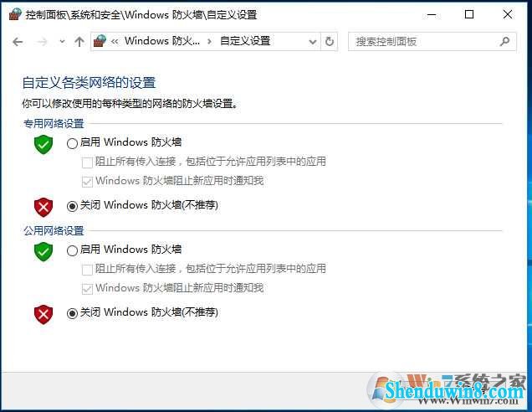
Task: Minimize the firewall settings window
Action: click(432, 14)
